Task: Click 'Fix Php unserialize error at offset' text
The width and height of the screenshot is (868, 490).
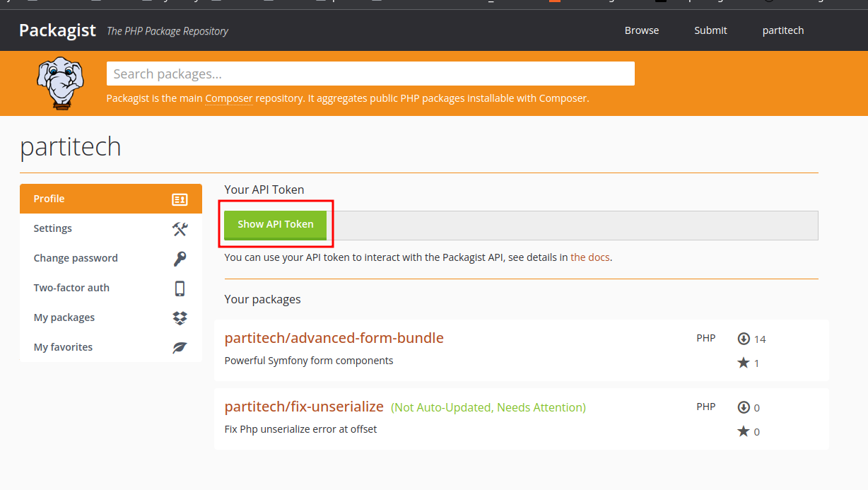Action: coord(301,429)
